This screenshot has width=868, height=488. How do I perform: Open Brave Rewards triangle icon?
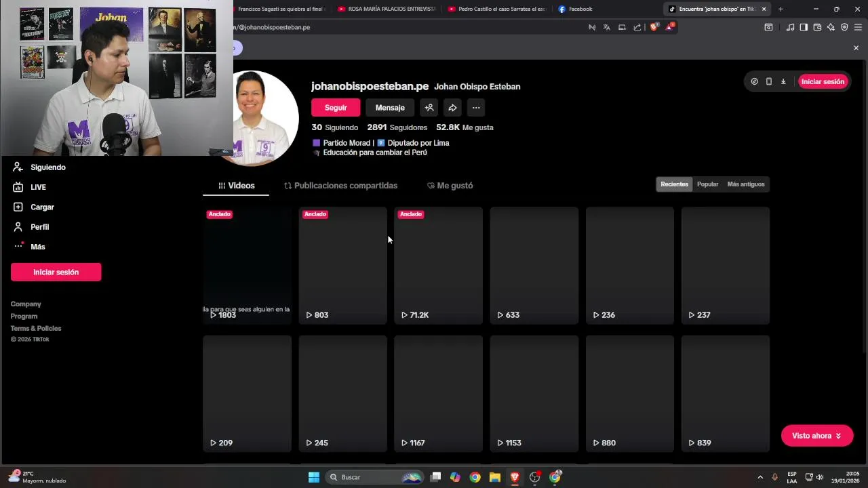[670, 27]
